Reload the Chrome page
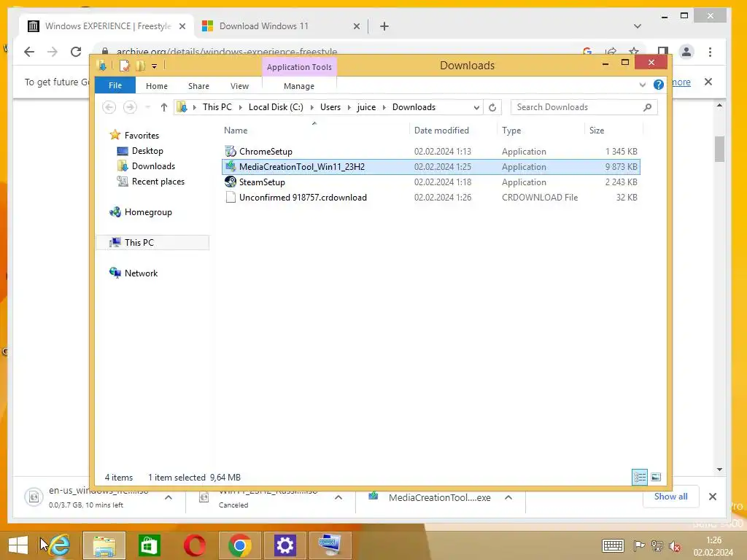Screen dimensions: 747x560 click(76, 52)
